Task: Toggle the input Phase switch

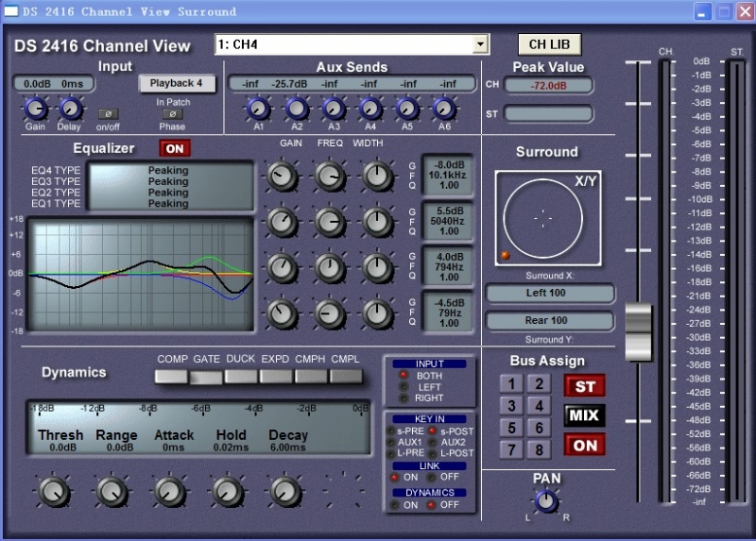Action: click(172, 114)
